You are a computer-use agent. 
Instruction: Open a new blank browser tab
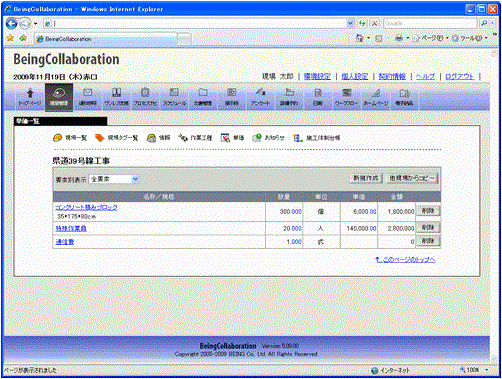pos(184,39)
